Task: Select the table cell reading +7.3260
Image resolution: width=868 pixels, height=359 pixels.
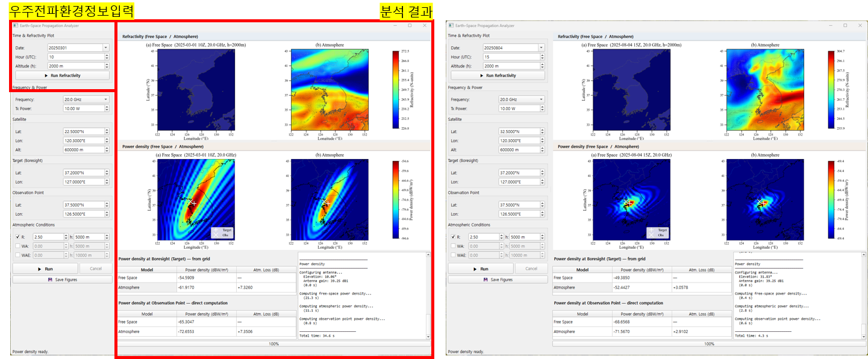Action: point(266,287)
